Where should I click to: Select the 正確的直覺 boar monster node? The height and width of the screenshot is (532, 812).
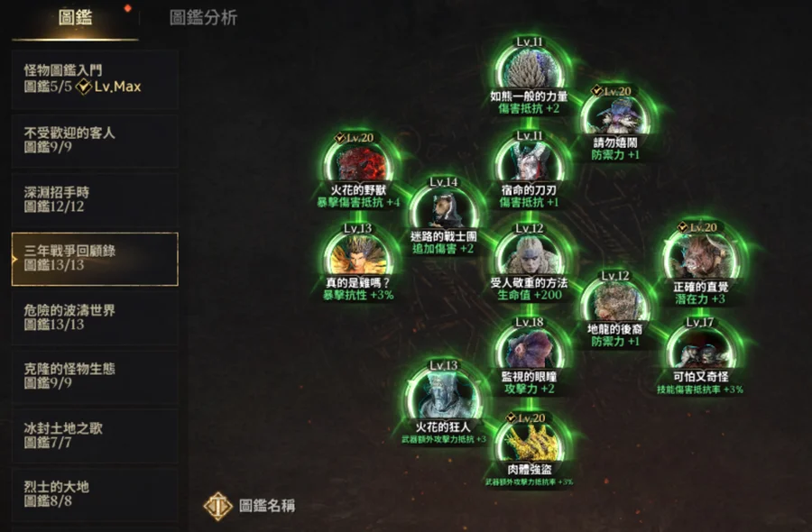[x=700, y=256]
